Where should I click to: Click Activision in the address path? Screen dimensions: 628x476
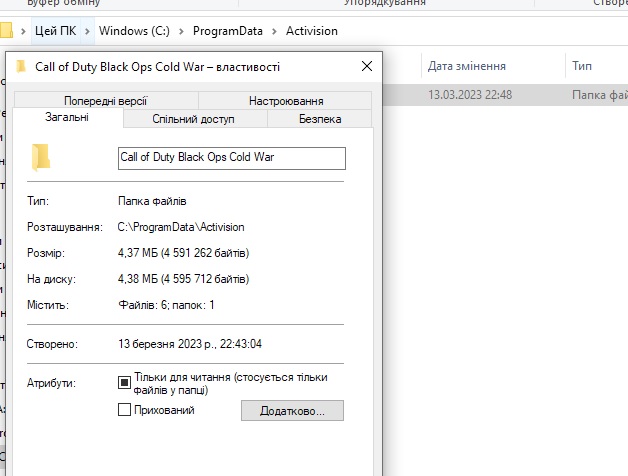click(x=312, y=31)
